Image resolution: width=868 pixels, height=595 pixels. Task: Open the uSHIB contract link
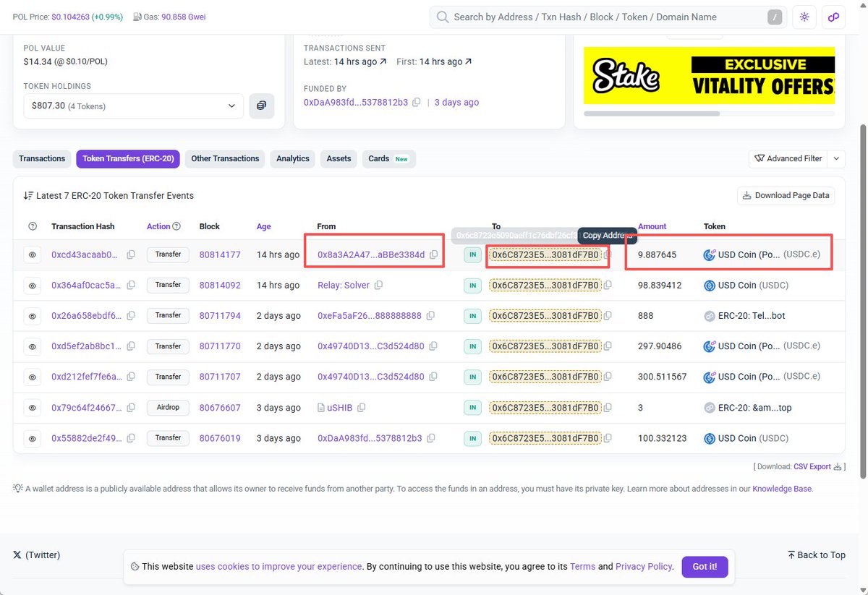click(x=339, y=408)
